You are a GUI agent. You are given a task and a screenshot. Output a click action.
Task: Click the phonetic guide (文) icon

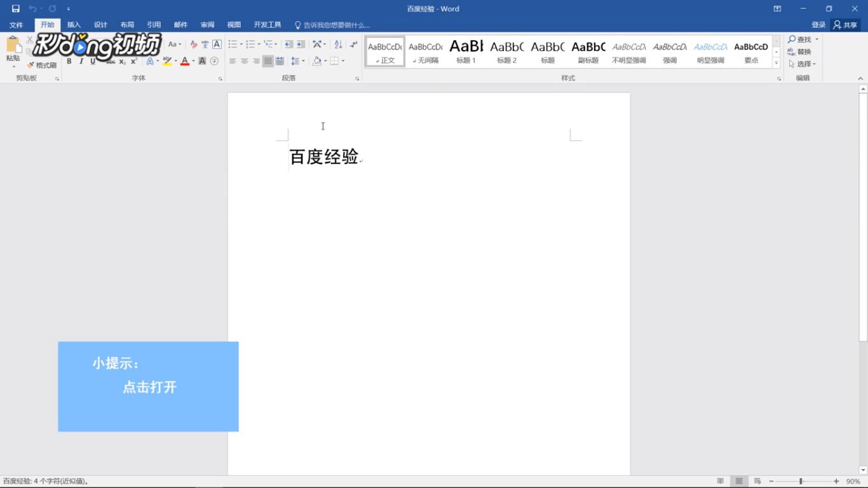pos(205,44)
